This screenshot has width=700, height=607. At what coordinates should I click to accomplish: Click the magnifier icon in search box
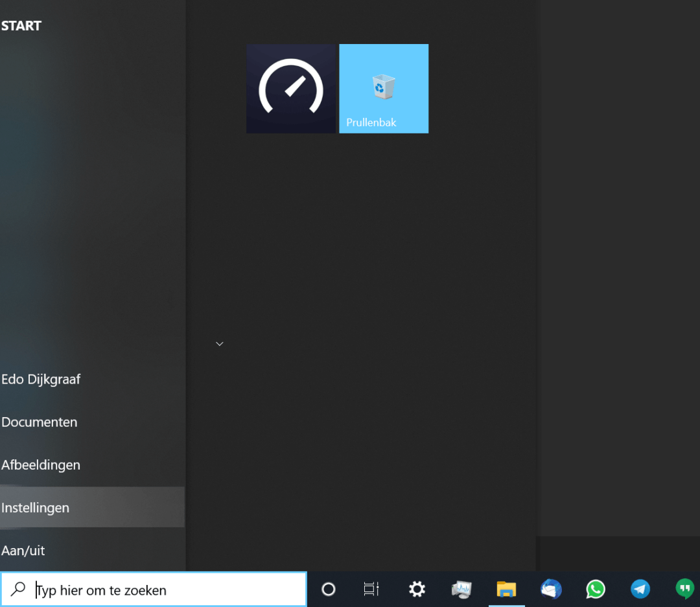click(19, 589)
